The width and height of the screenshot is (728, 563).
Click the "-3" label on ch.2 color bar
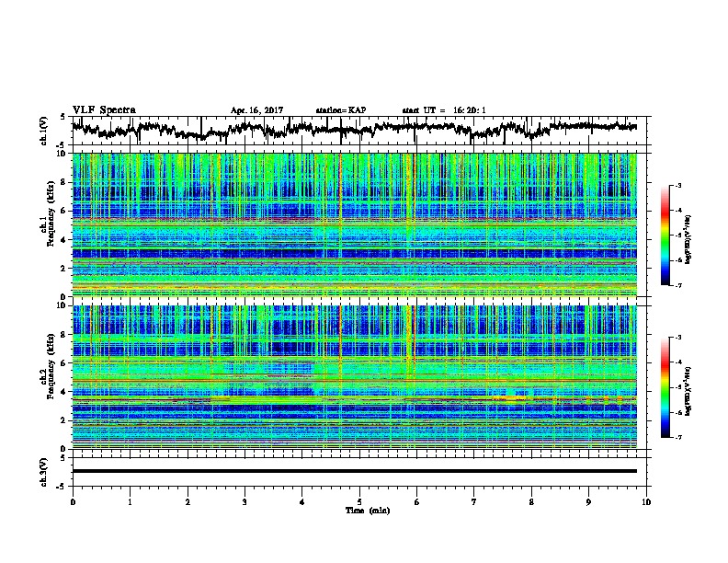(677, 338)
